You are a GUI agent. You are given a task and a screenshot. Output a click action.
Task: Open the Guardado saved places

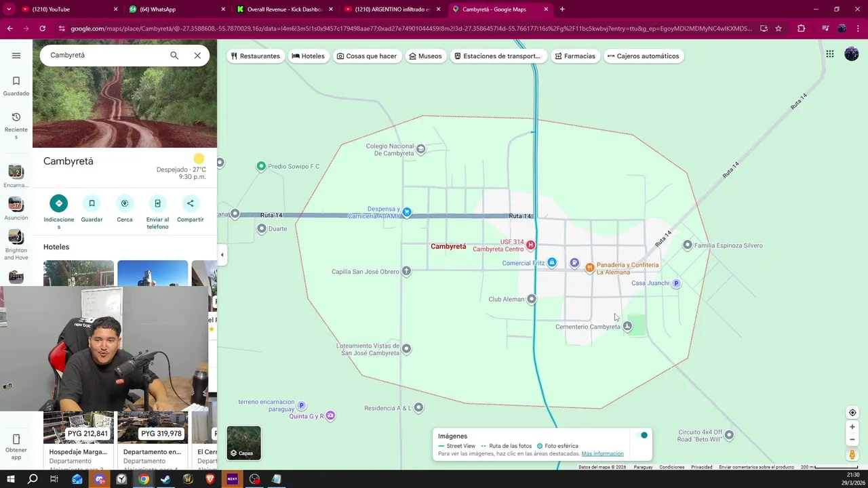coord(16,86)
